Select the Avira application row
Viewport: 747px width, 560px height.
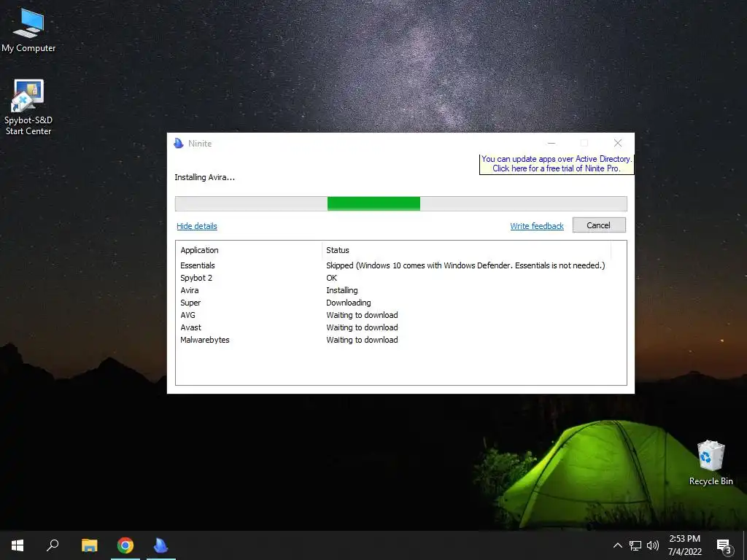[401, 290]
